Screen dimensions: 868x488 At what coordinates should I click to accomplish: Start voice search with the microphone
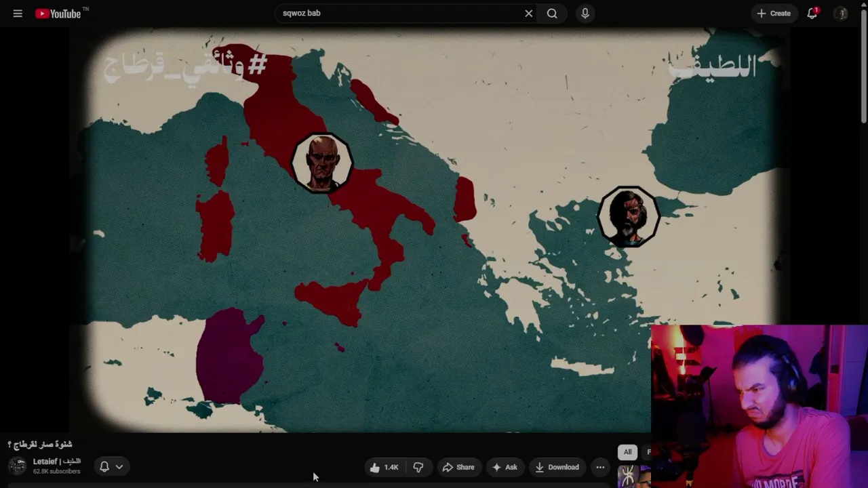585,14
